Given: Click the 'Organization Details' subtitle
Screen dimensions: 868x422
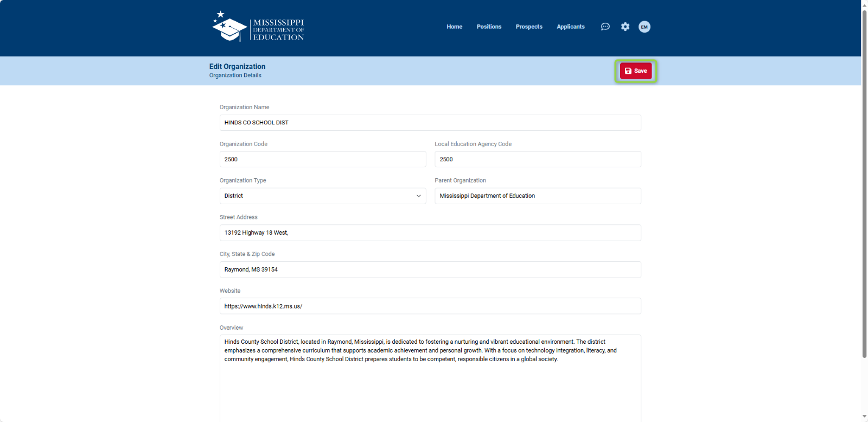Looking at the screenshot, I should 235,75.
